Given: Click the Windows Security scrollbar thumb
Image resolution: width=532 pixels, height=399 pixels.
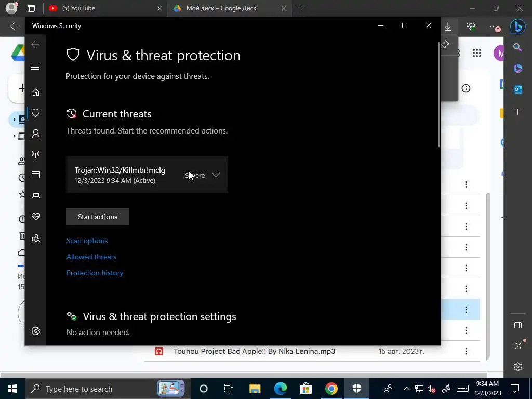Looking at the screenshot, I should point(439,95).
